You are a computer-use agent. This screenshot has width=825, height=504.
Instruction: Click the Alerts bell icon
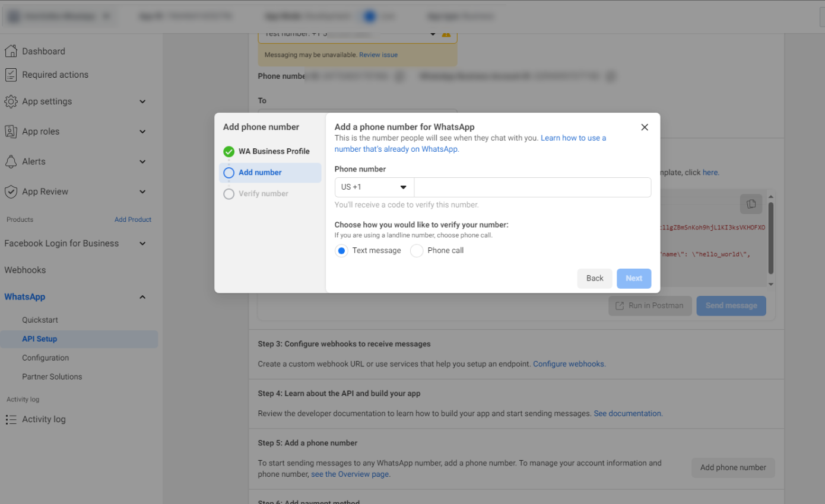[x=11, y=161]
